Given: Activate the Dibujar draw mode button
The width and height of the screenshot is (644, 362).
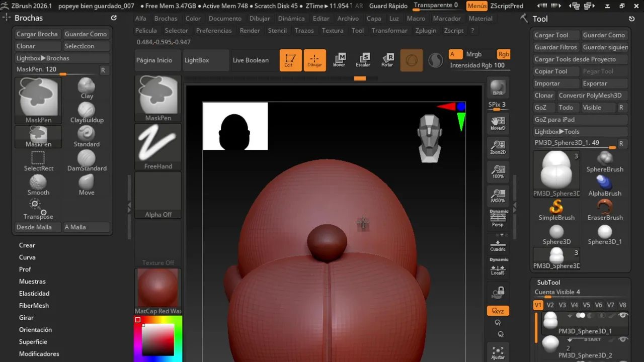Looking at the screenshot, I should 314,60.
